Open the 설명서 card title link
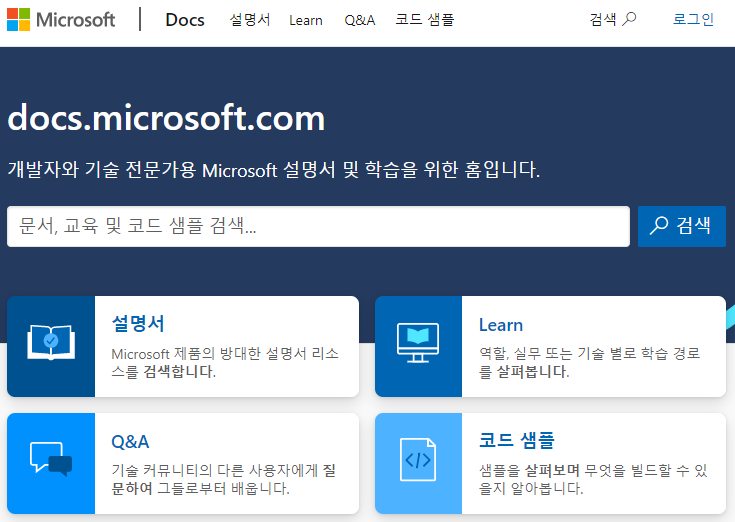This screenshot has width=735, height=522. pos(138,324)
